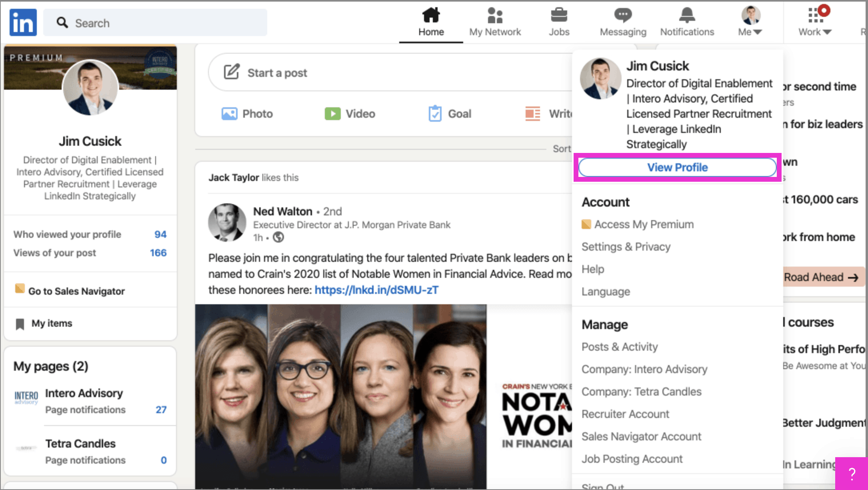Open the feed Sort control
868x490 pixels.
[562, 149]
